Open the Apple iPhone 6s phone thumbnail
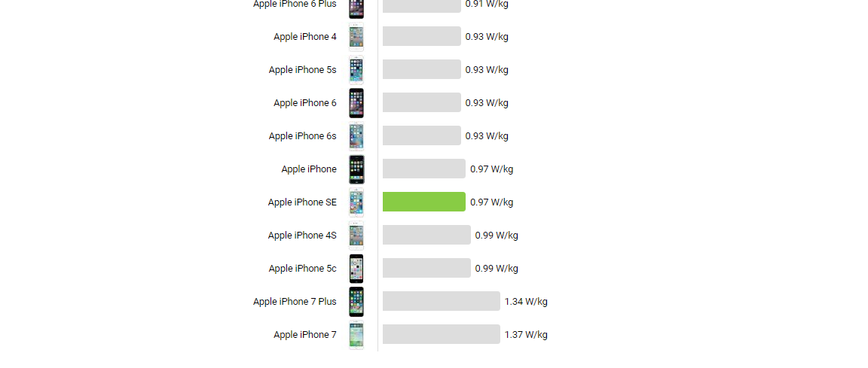The image size is (868, 368). click(x=356, y=136)
